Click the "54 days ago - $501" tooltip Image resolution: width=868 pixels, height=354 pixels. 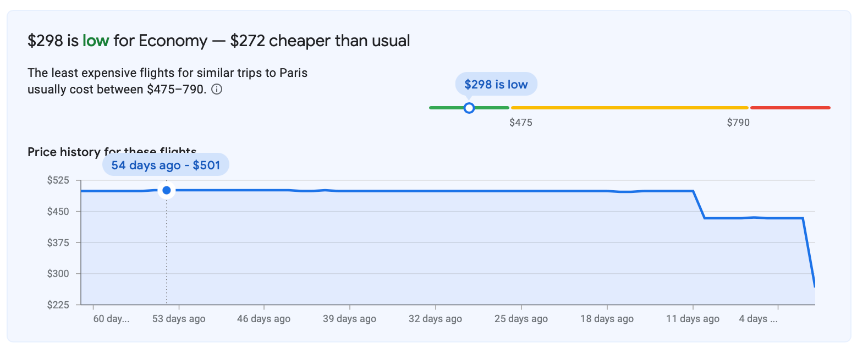pos(166,165)
